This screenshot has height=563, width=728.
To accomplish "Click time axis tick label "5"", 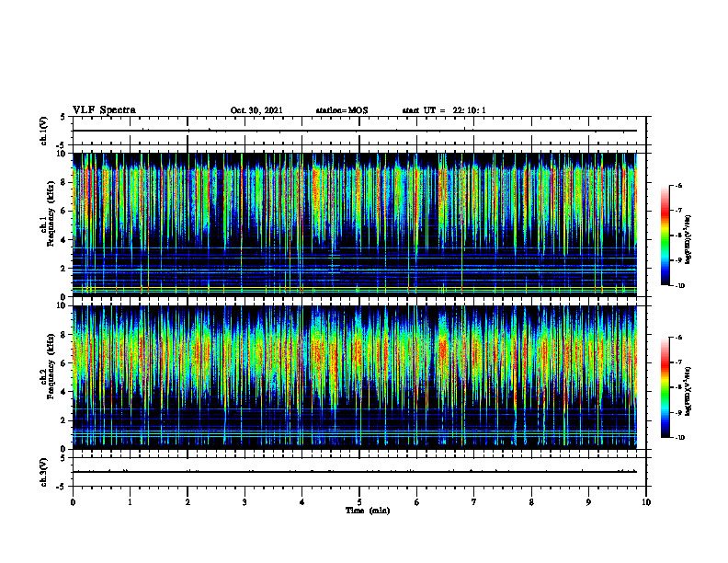I will click(x=359, y=502).
